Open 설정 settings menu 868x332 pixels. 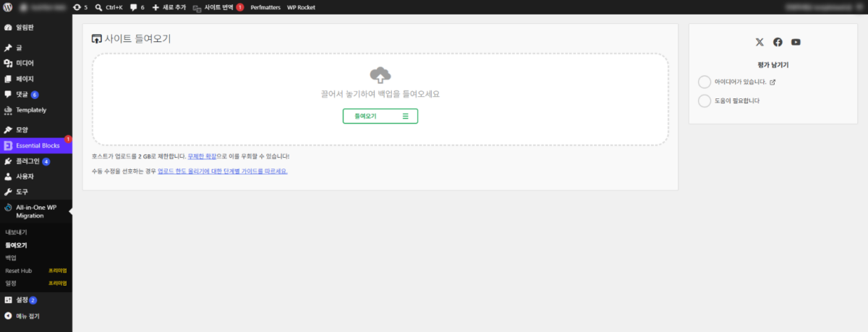[x=36, y=300]
